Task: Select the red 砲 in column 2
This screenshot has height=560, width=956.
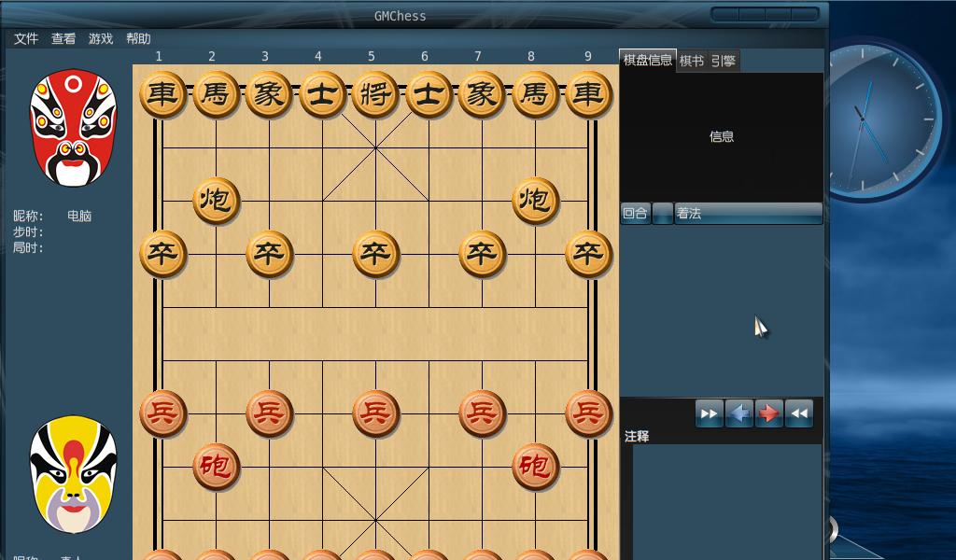Action: click(216, 467)
